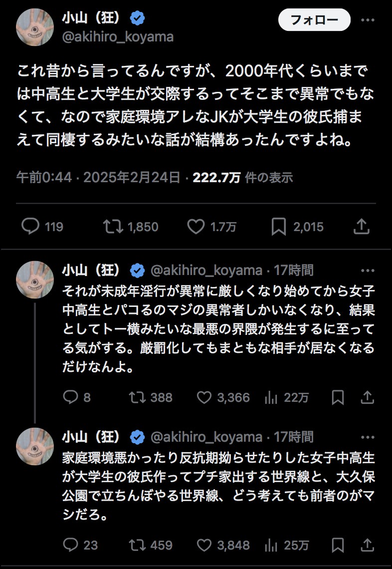Screen dimensions: 392x569
Task: Share the main post via share icon
Action: coord(361,227)
